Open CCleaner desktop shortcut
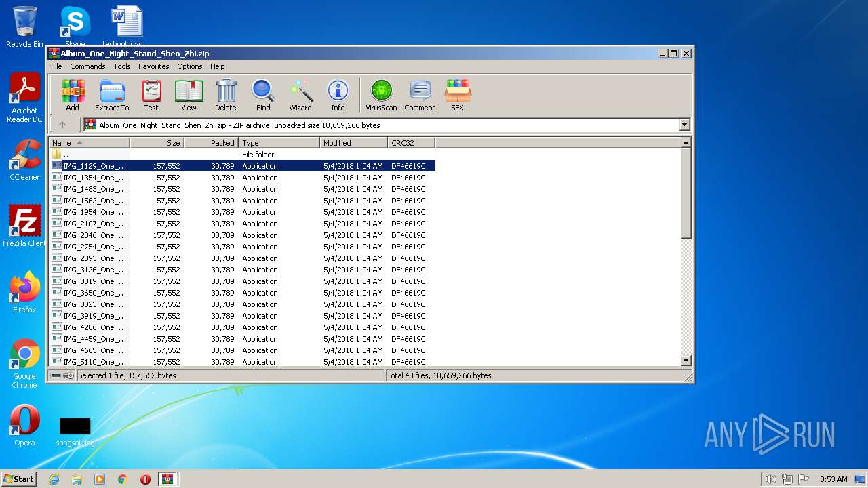This screenshot has height=488, width=868. coord(24,160)
